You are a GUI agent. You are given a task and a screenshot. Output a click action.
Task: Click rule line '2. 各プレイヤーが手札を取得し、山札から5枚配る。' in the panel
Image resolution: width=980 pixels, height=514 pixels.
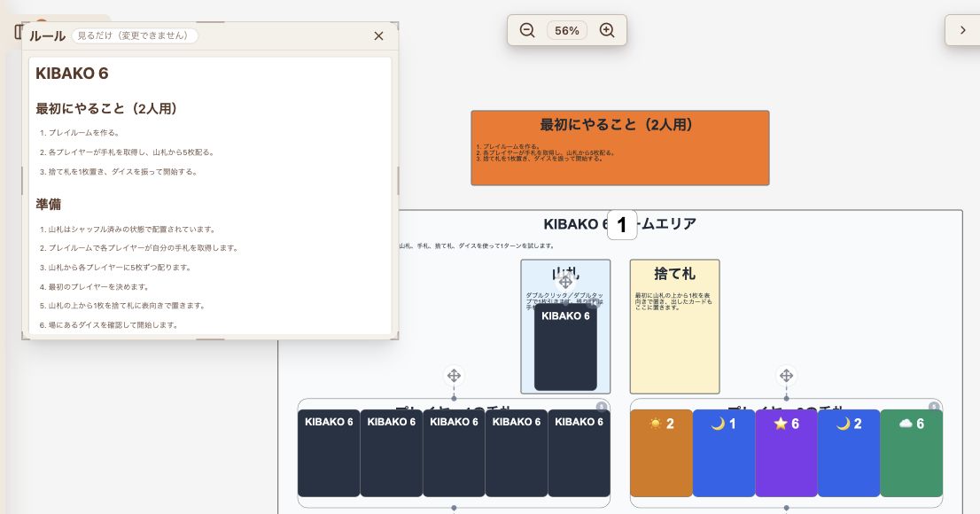(127, 152)
